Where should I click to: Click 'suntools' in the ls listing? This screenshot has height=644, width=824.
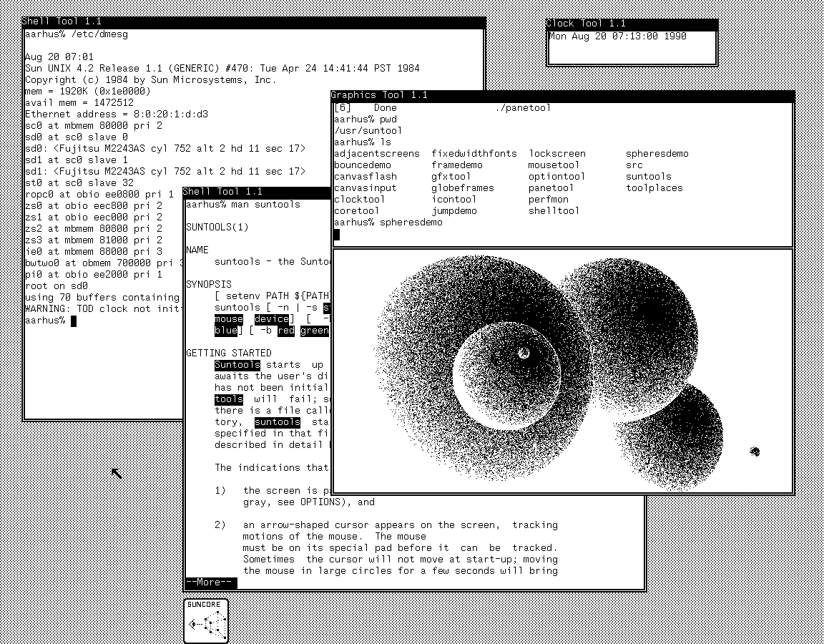coord(649,177)
